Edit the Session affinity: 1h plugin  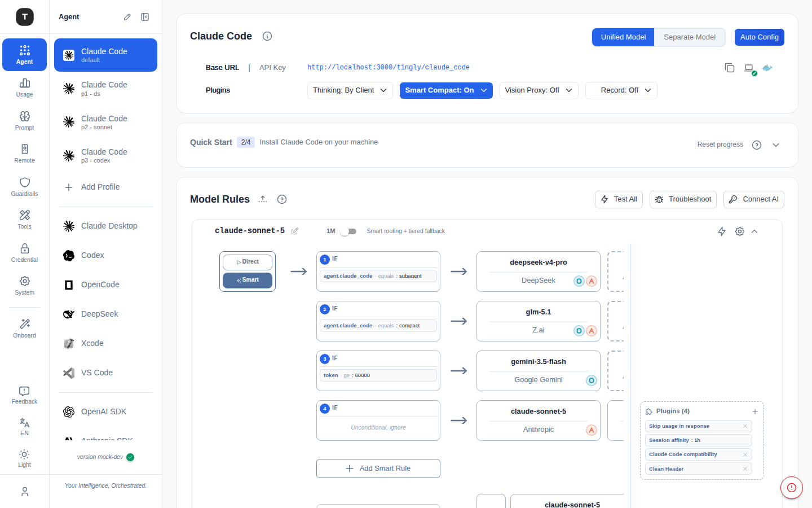click(699, 440)
